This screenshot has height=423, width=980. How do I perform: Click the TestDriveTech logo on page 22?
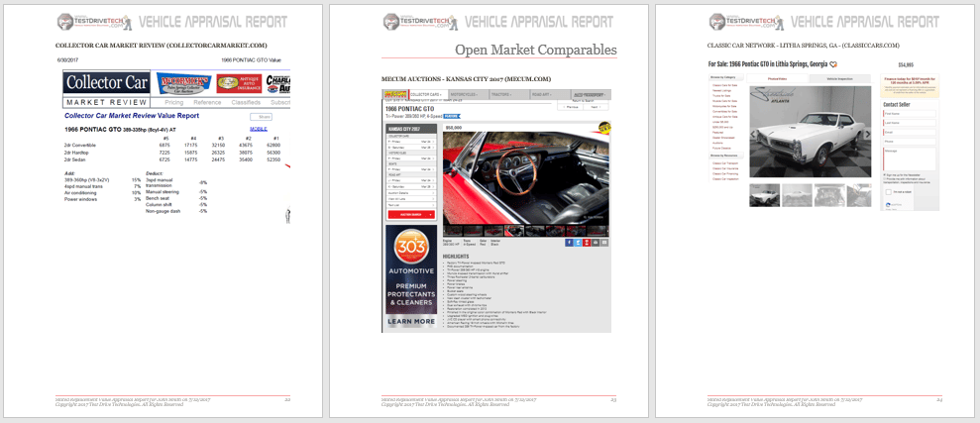coord(94,22)
